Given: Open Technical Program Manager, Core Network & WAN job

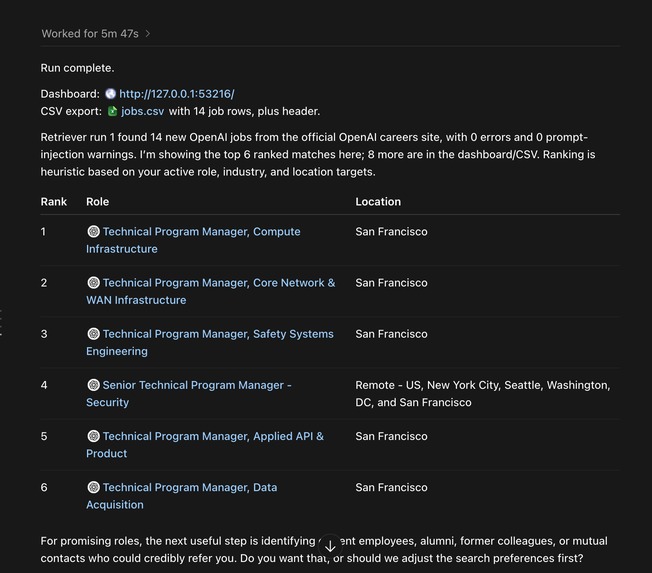Looking at the screenshot, I should tap(210, 291).
